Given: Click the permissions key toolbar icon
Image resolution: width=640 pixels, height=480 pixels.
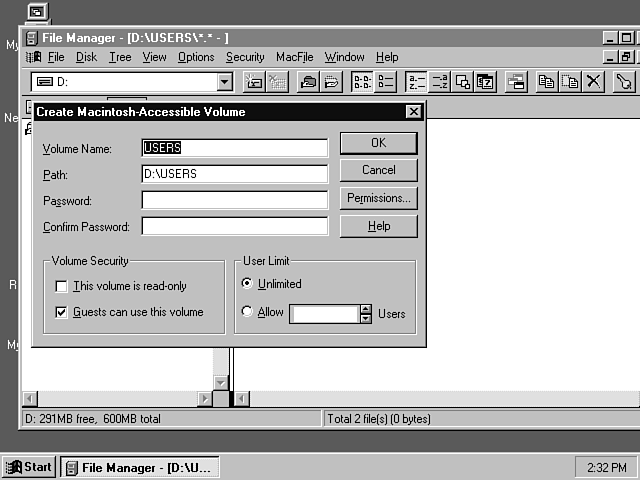Looking at the screenshot, I should coord(624,82).
